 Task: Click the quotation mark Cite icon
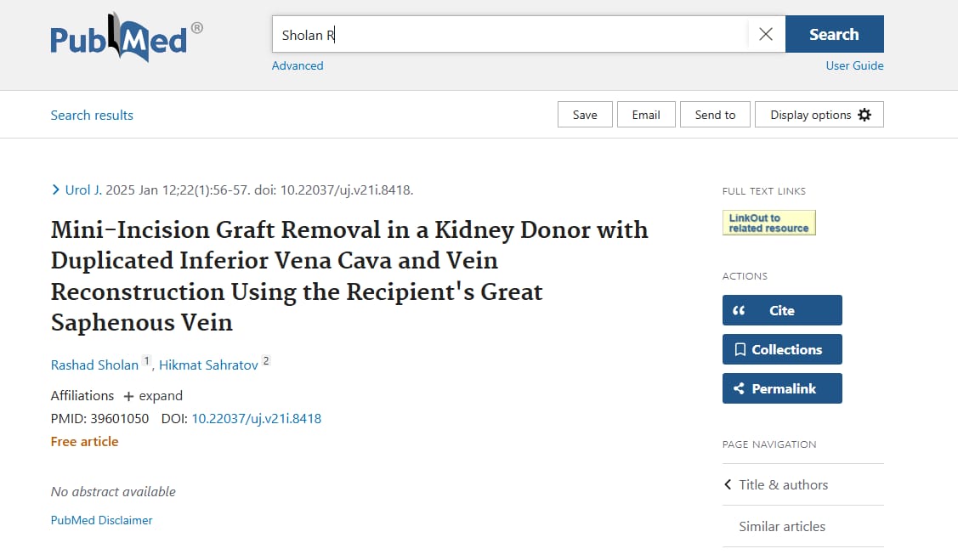point(739,310)
